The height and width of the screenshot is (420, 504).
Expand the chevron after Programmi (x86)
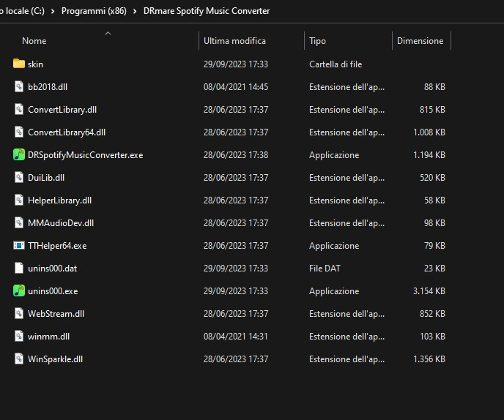[135, 11]
